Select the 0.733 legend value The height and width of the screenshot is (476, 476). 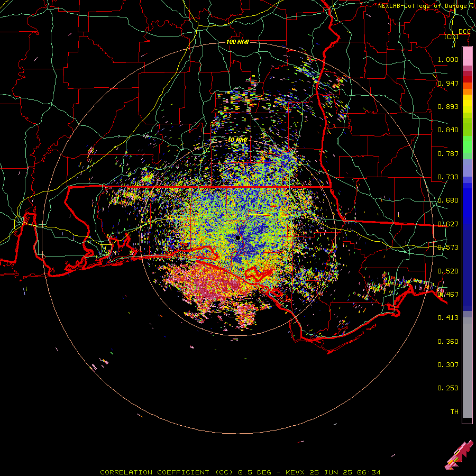[448, 177]
